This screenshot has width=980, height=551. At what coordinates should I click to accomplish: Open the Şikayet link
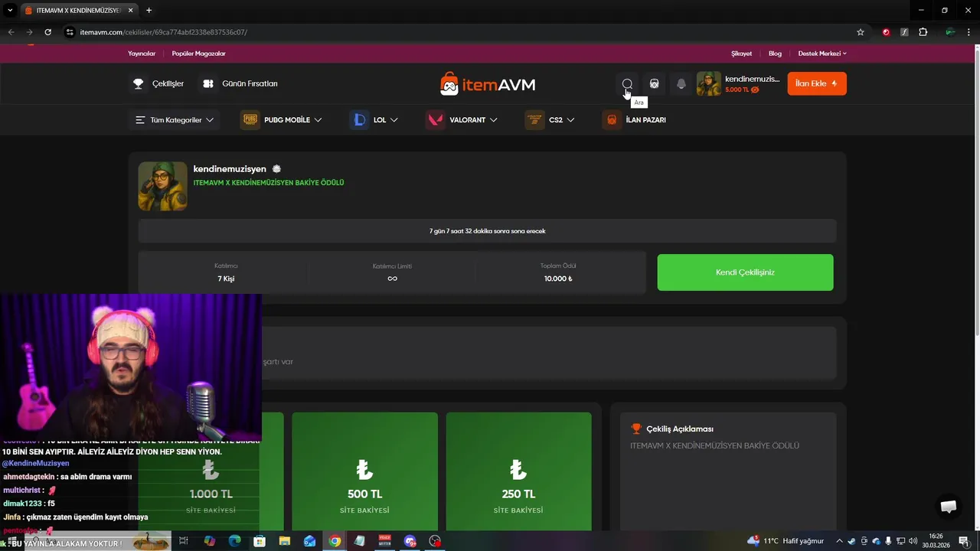click(x=742, y=54)
